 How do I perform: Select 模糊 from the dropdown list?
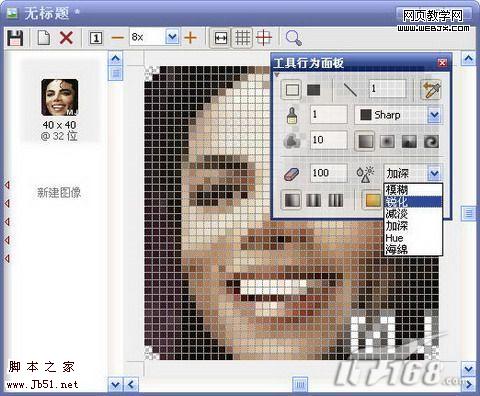pyautogui.click(x=413, y=190)
